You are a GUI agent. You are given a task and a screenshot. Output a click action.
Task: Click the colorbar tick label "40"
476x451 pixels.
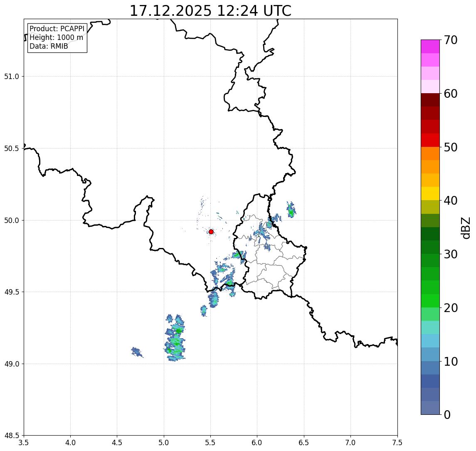[x=451, y=201]
